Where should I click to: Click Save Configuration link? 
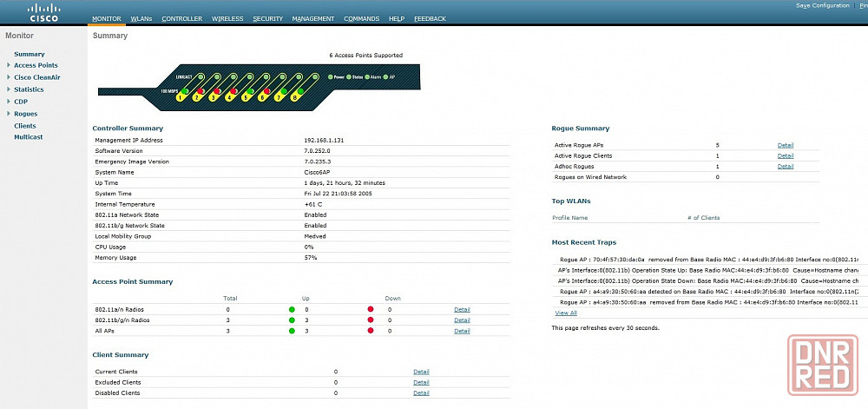click(823, 5)
